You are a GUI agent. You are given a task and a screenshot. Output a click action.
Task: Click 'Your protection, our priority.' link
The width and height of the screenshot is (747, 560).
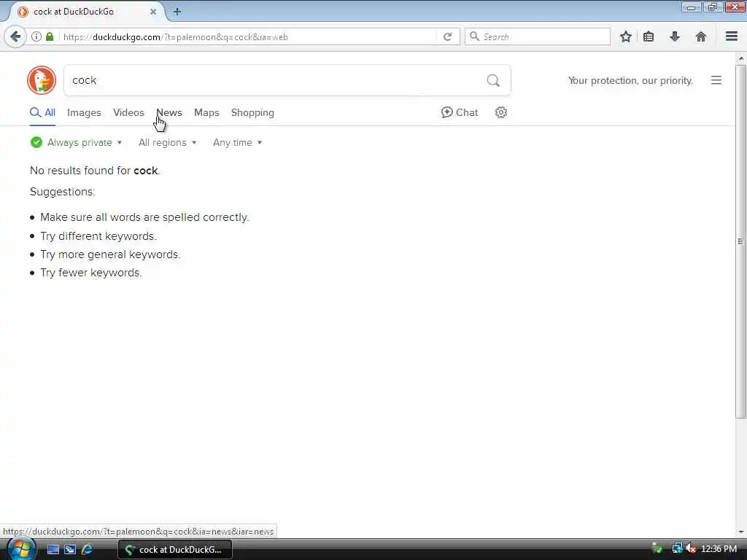[x=630, y=80]
